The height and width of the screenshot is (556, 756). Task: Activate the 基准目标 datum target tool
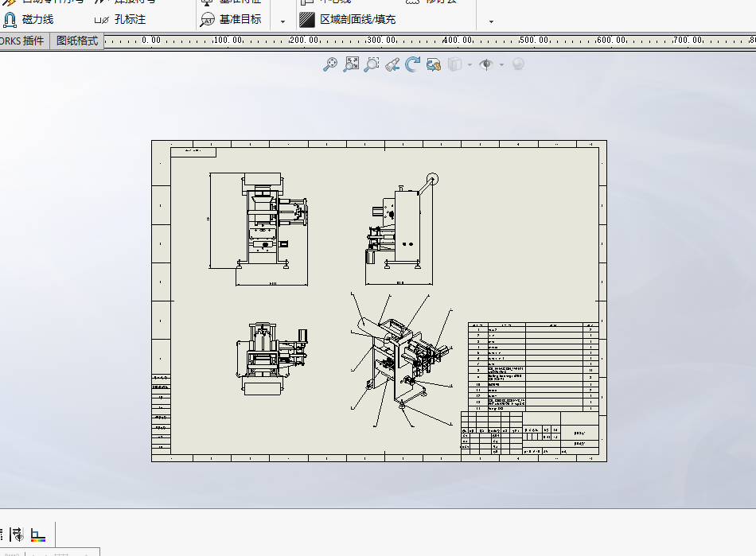tap(231, 19)
